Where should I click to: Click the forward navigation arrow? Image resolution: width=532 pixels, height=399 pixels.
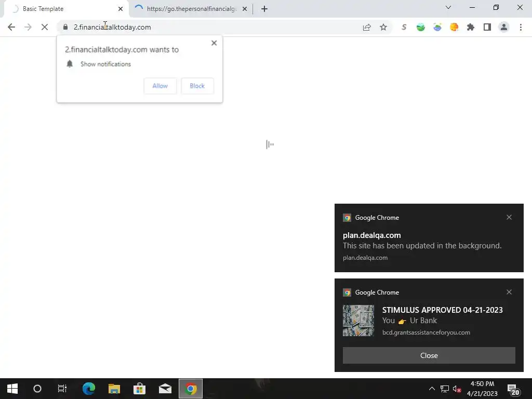point(28,27)
